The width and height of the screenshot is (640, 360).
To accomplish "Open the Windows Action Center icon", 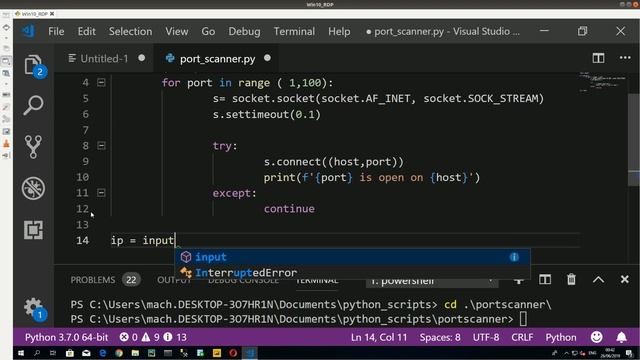I will pos(629,353).
